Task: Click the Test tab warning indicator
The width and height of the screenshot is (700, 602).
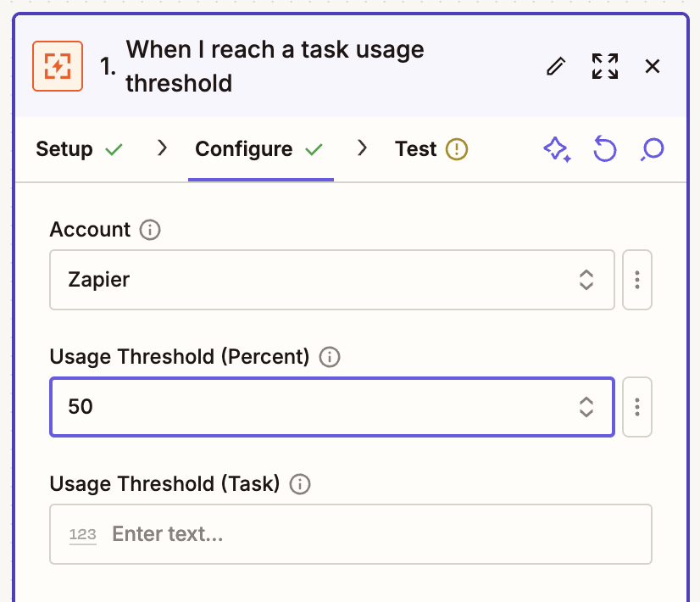Action: coord(456,149)
